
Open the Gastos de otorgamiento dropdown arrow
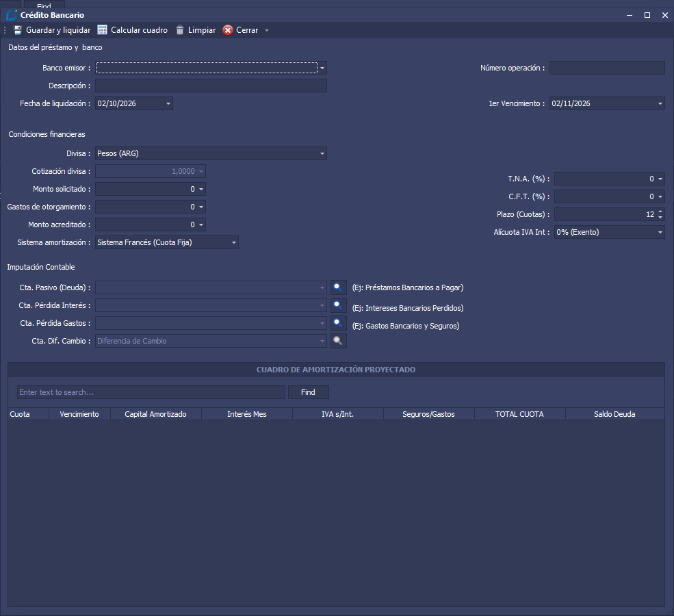pos(201,207)
